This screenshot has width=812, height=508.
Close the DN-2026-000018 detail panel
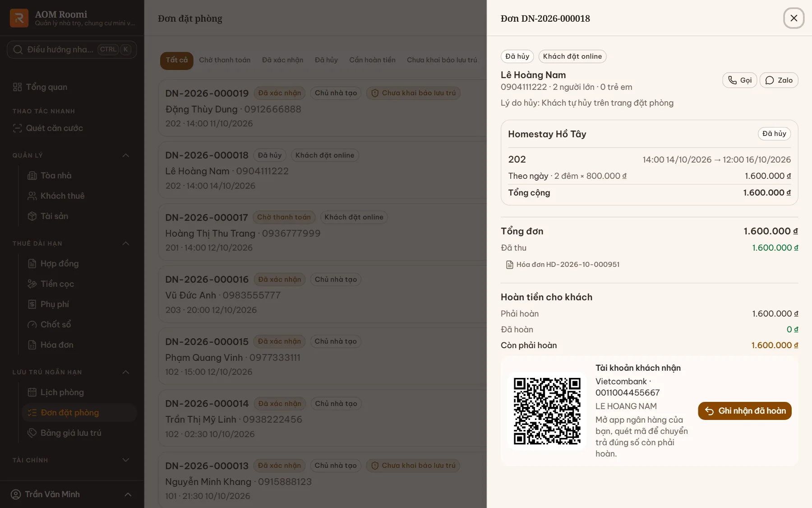[794, 18]
